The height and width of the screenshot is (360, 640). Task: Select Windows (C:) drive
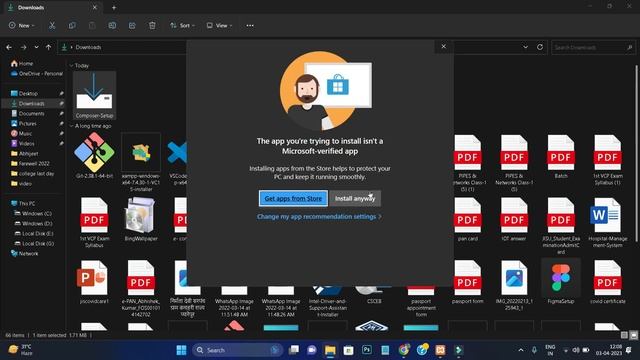(36, 213)
